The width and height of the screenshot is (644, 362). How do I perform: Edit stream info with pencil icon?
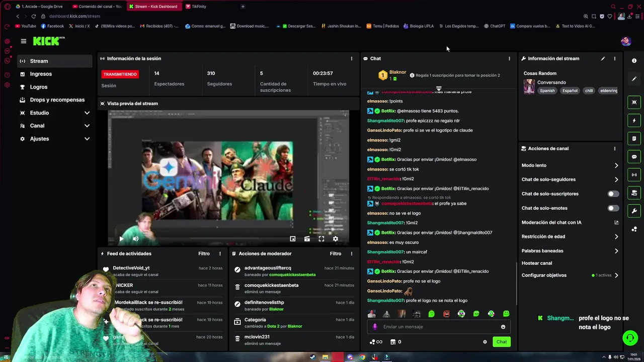(603, 58)
